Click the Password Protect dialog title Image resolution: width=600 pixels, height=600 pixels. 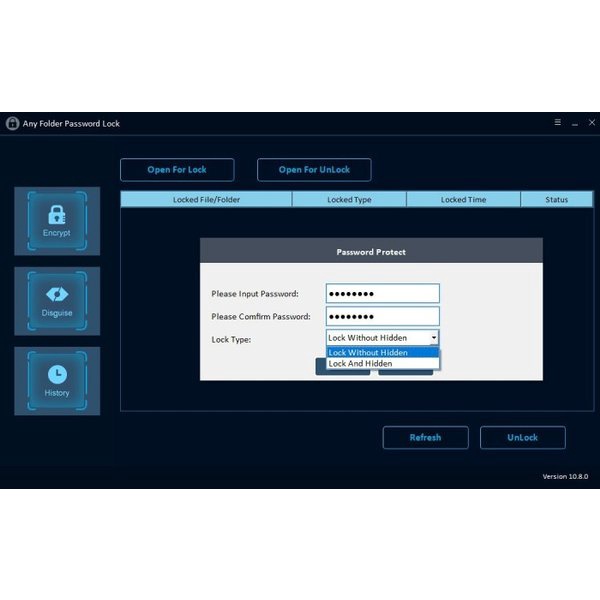[x=371, y=252]
